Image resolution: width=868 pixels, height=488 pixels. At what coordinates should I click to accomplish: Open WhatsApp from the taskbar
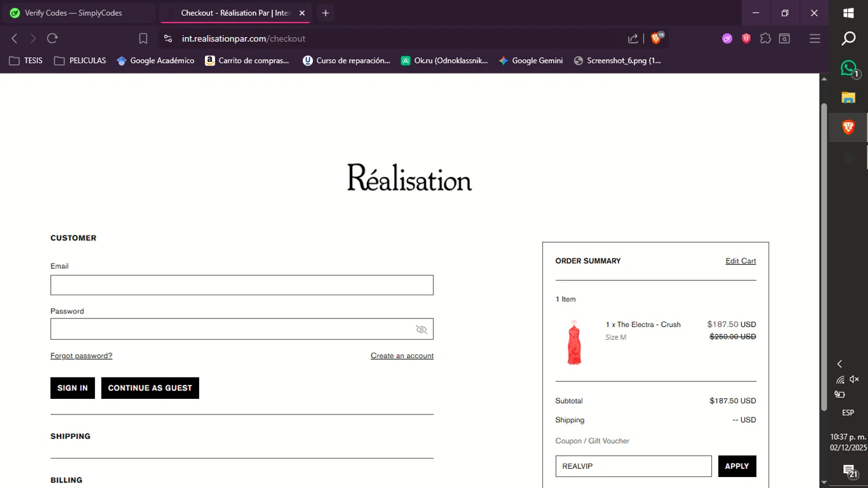pos(848,69)
